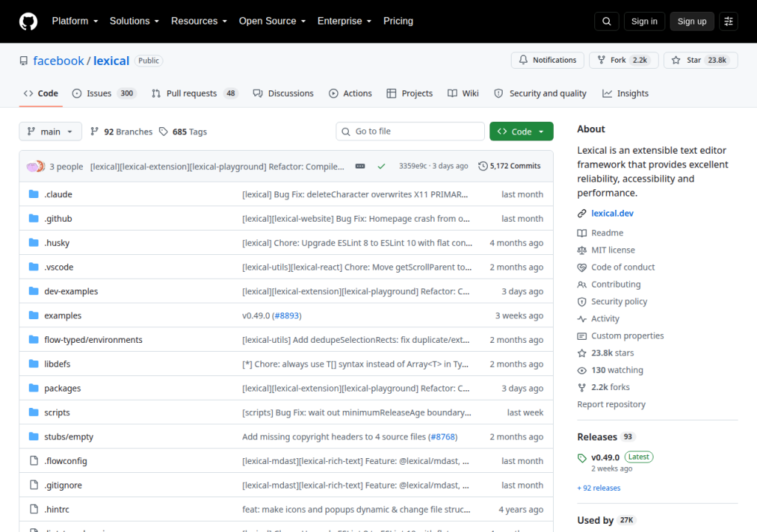Click the dev-examples folder icon
Image resolution: width=757 pixels, height=532 pixels.
click(x=33, y=291)
